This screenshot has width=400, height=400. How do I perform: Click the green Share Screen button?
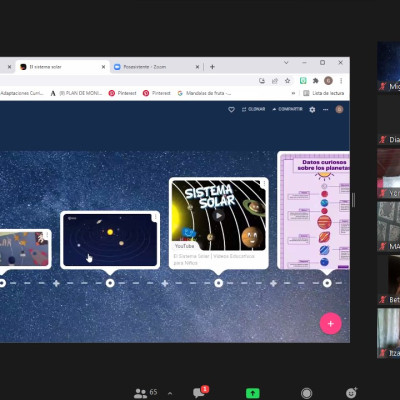click(252, 393)
